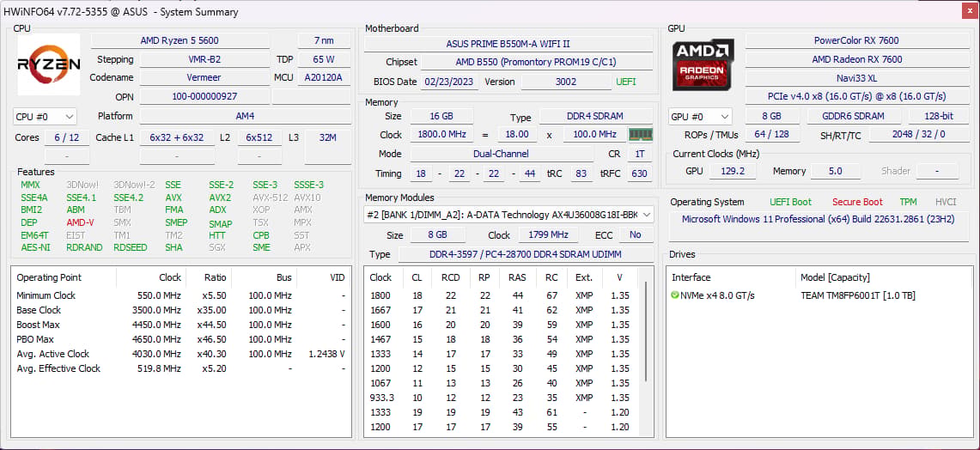Viewport: 980px width, 450px height.
Task: Click the PCIe v4.0 x8 link field
Action: (x=856, y=96)
